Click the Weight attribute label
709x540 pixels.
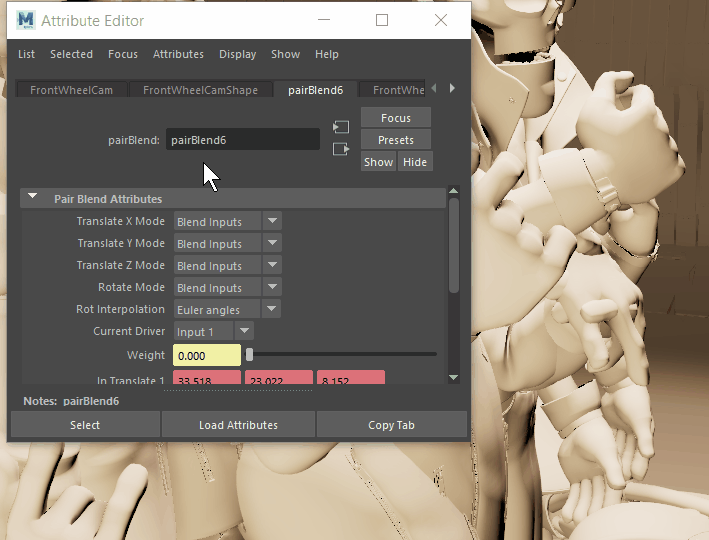click(146, 355)
